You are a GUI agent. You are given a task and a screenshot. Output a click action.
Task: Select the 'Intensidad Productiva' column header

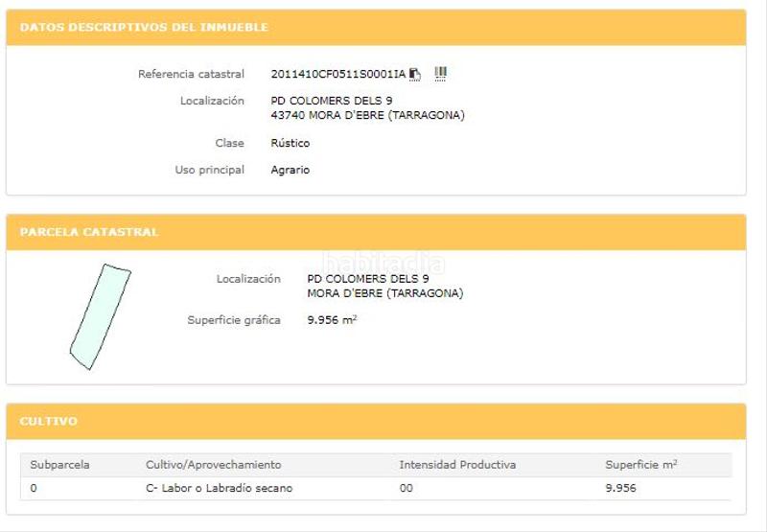click(457, 465)
